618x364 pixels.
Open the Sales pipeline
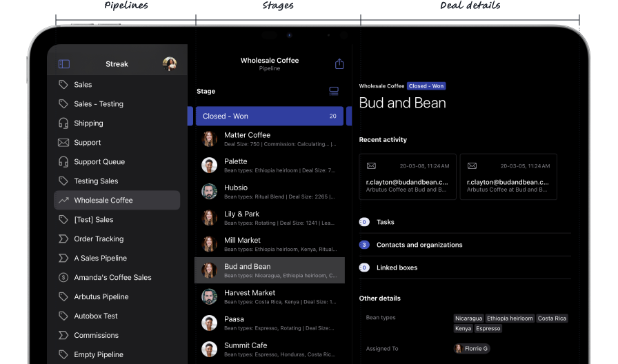click(x=117, y=84)
